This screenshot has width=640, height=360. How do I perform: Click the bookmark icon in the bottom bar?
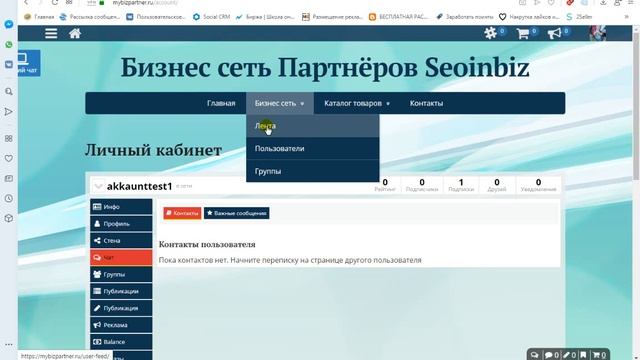584,355
